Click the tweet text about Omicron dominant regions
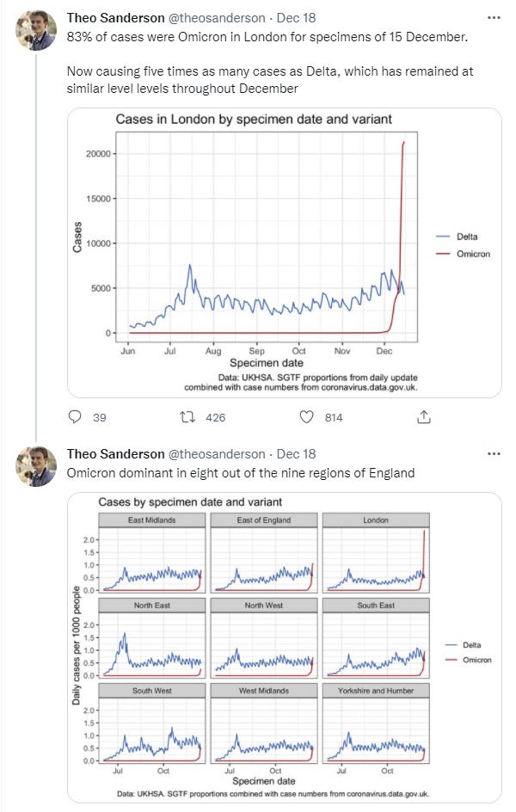516x812 pixels. tap(241, 472)
